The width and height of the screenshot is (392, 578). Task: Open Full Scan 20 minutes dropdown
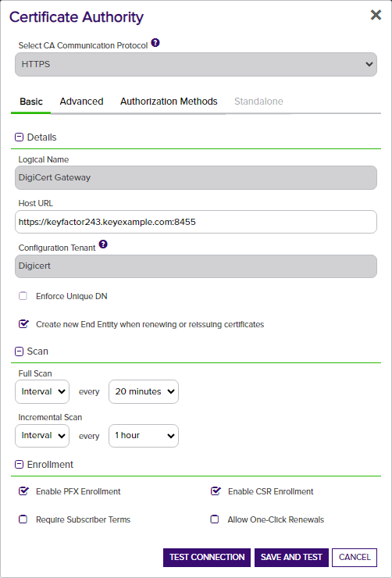(x=144, y=392)
